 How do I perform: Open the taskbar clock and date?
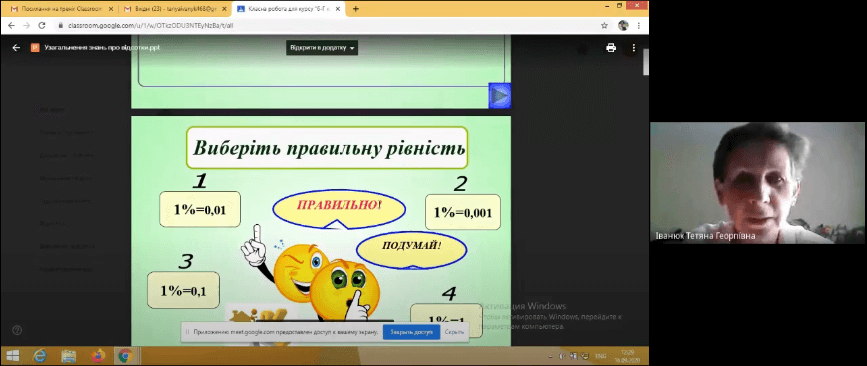pyautogui.click(x=627, y=355)
